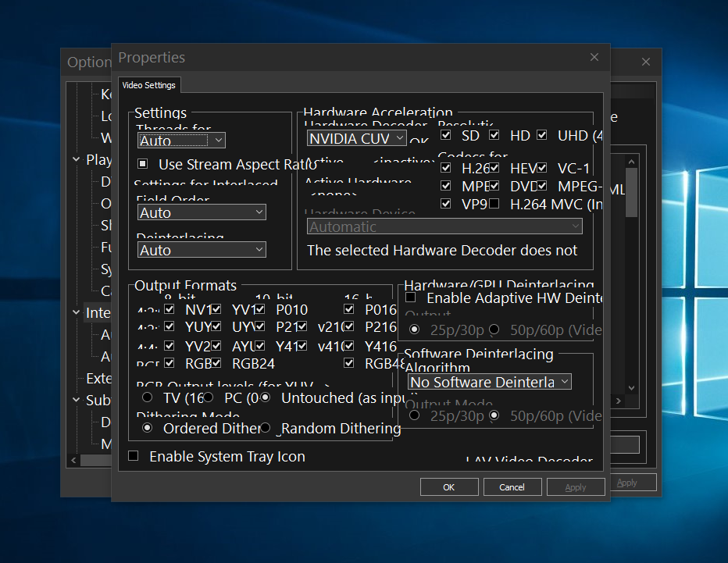Confirm settings with the OK button

(449, 486)
